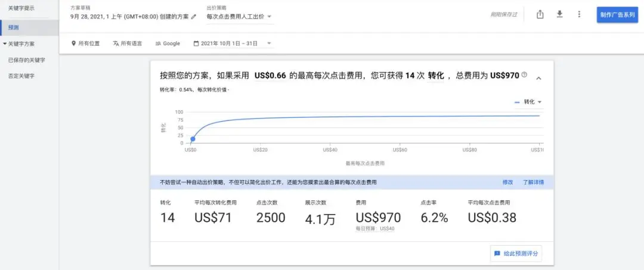644x270 pixels.
Task: Open the three-dot more options menu
Action: click(x=579, y=14)
